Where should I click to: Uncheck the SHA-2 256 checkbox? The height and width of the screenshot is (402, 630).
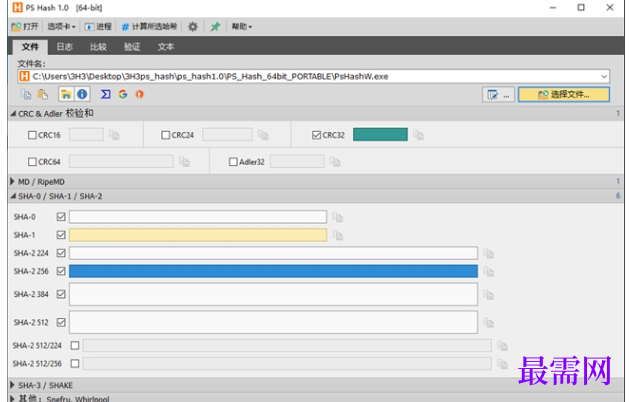(61, 271)
